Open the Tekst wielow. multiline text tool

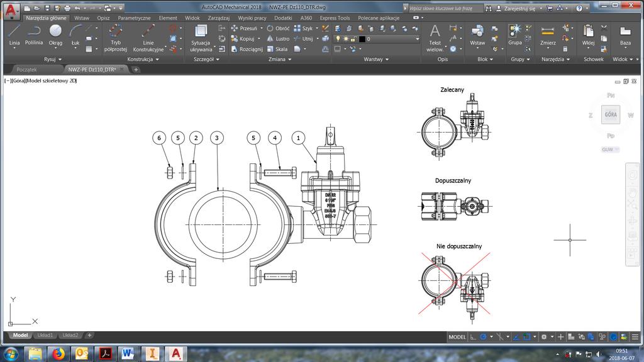(x=435, y=38)
